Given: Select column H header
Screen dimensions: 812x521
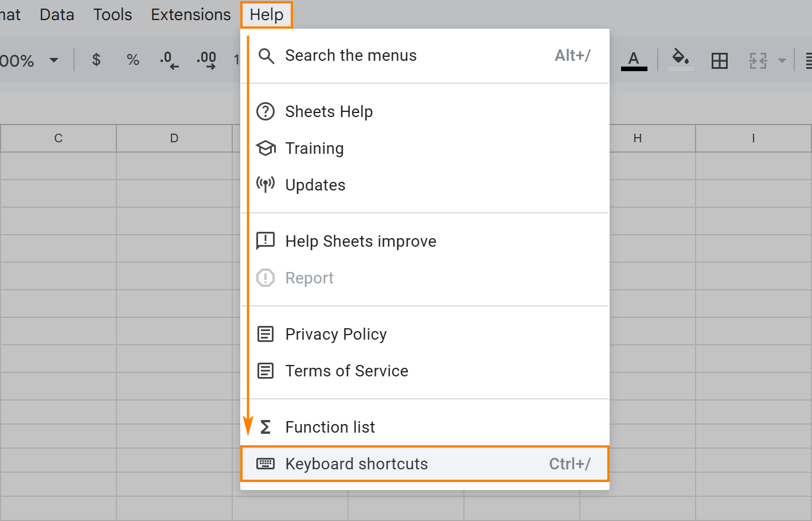Looking at the screenshot, I should tap(638, 138).
